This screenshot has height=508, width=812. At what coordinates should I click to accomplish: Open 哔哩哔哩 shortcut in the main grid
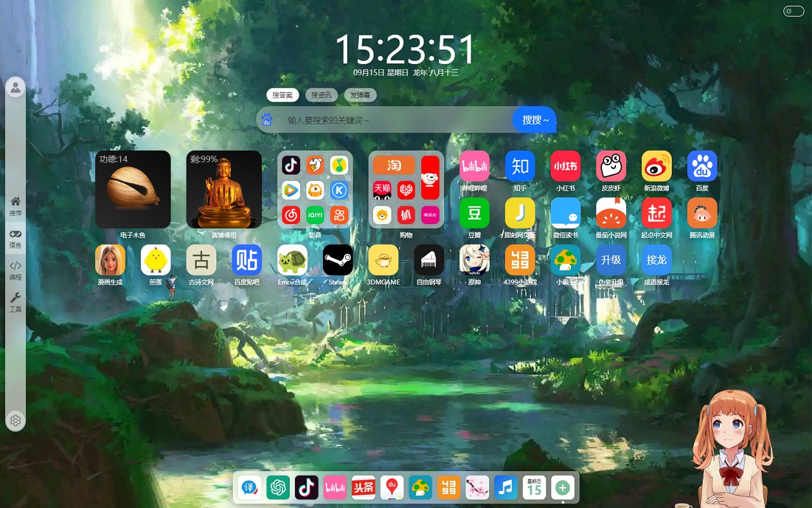click(475, 166)
